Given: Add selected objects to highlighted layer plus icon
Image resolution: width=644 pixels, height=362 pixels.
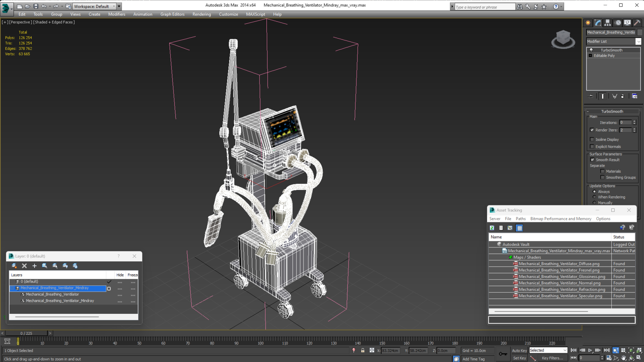Looking at the screenshot, I should (x=35, y=265).
